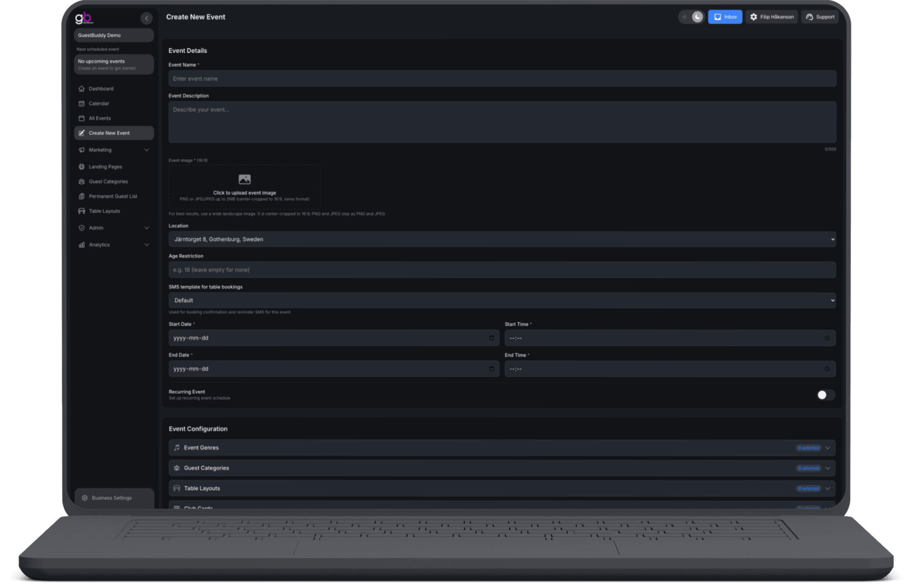This screenshot has height=588, width=913.
Task: Switch the light/dark theme toggle
Action: pyautogui.click(x=691, y=17)
